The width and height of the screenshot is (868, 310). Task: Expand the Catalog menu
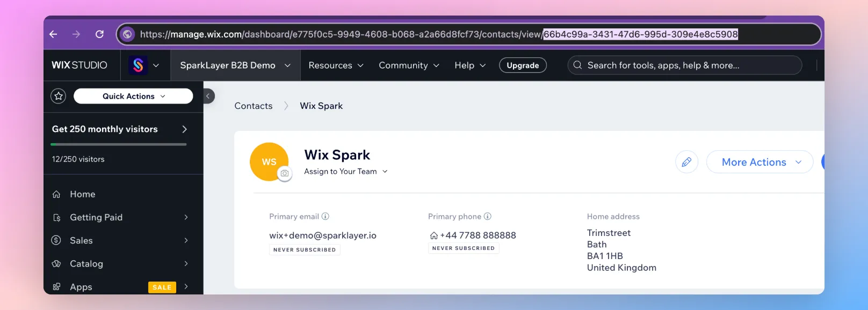tap(123, 264)
